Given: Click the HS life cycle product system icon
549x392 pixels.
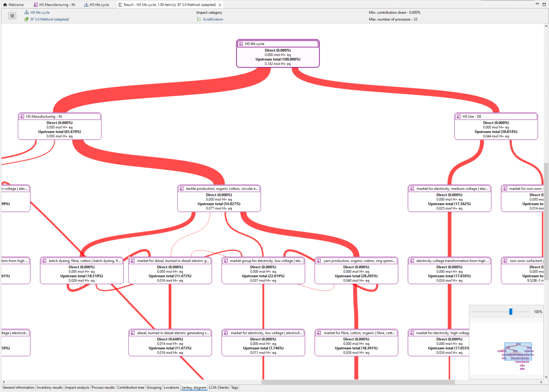Looking at the screenshot, I should pos(26,12).
